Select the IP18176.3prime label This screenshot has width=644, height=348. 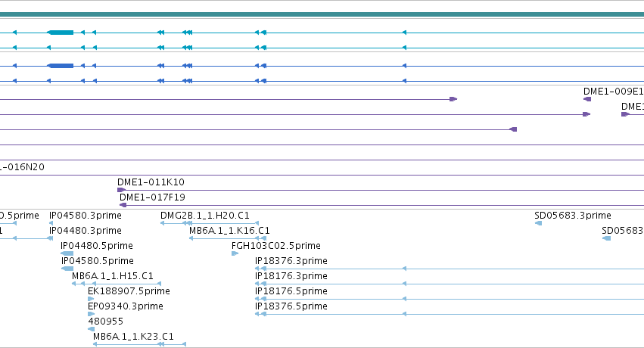click(291, 276)
